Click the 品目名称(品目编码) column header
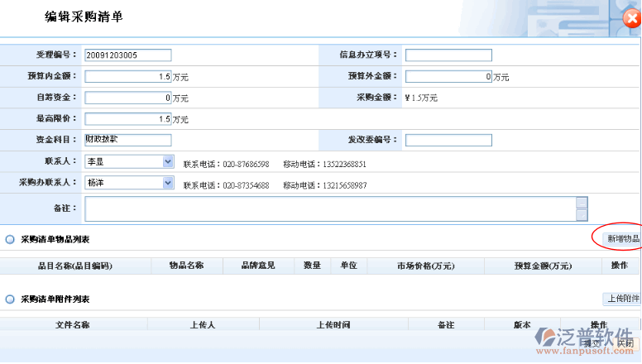 coord(75,266)
